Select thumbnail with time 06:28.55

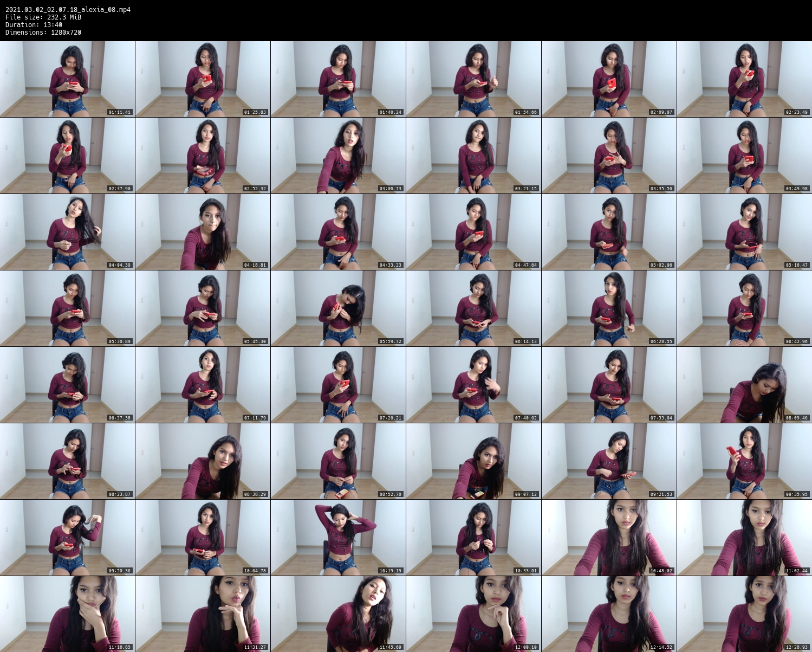click(x=609, y=308)
